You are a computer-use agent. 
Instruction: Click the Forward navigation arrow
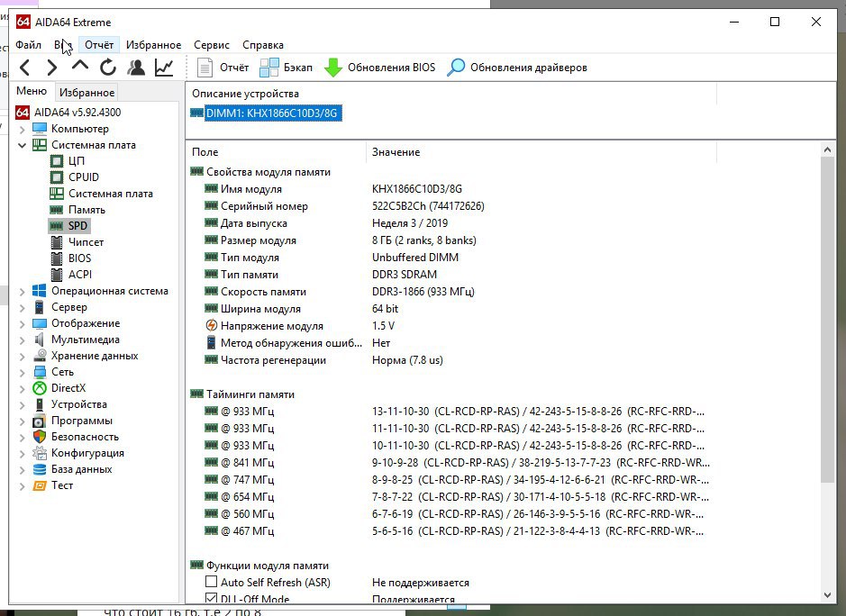pyautogui.click(x=51, y=68)
